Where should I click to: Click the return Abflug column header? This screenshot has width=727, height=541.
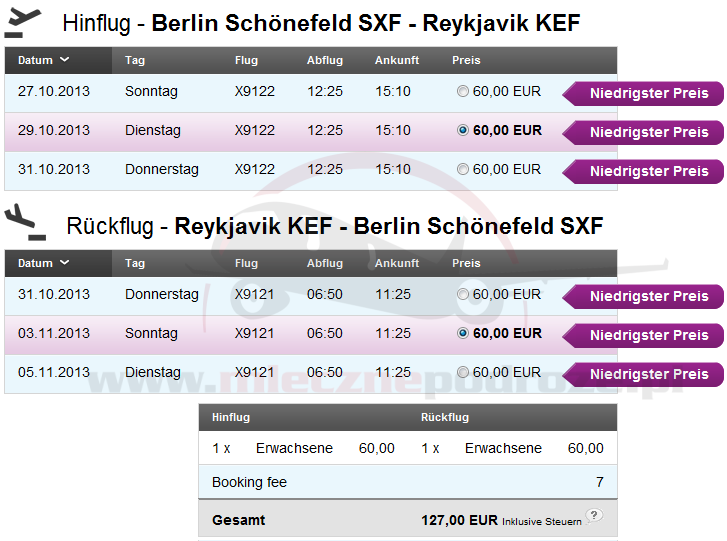(x=325, y=263)
